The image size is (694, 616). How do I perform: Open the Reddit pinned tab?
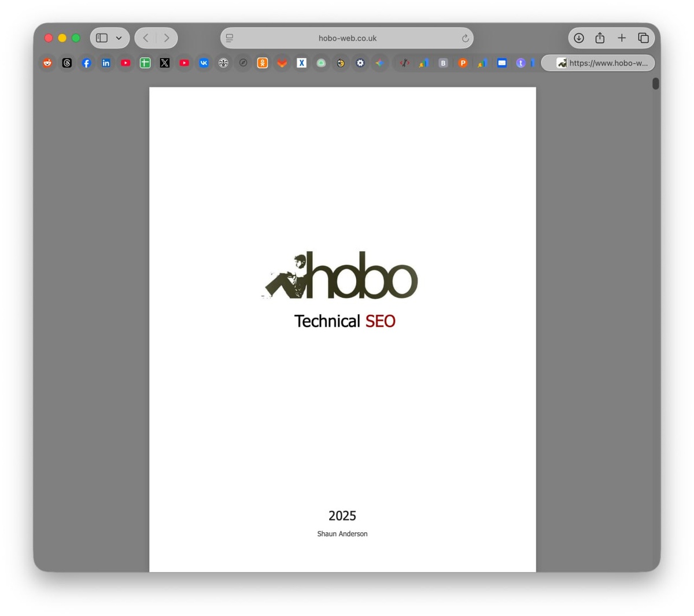pos(47,63)
